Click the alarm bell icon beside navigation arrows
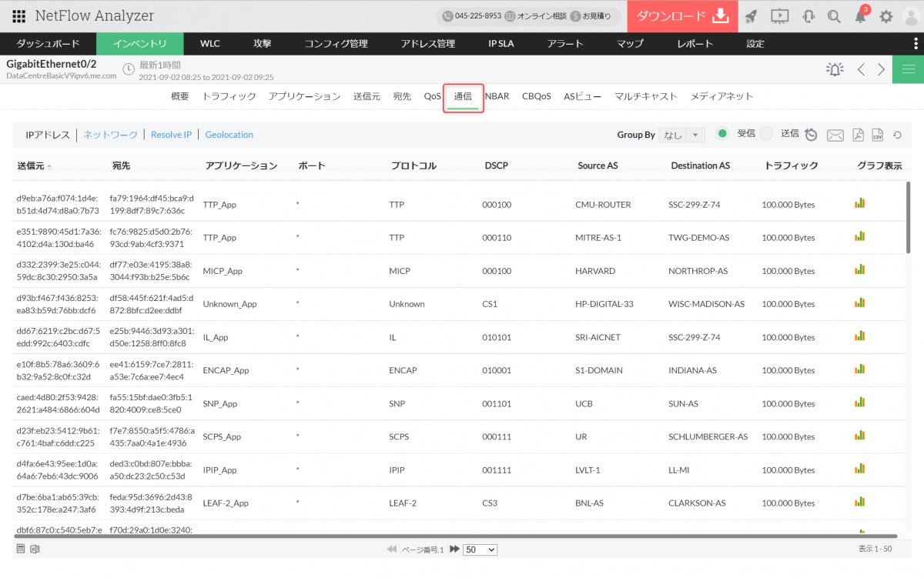Image resolution: width=924 pixels, height=578 pixels. [835, 69]
